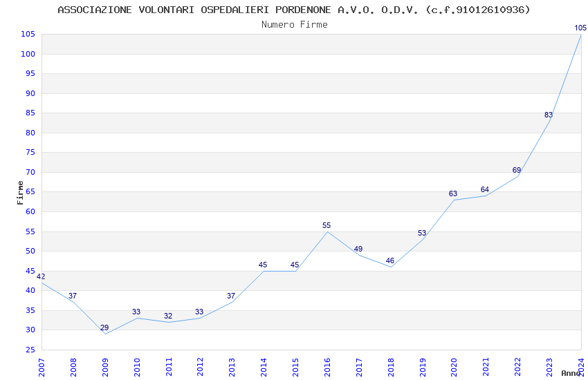Viewport: 588px width, 380px height.
Task: Click the Anno x-axis label
Action: (x=571, y=373)
